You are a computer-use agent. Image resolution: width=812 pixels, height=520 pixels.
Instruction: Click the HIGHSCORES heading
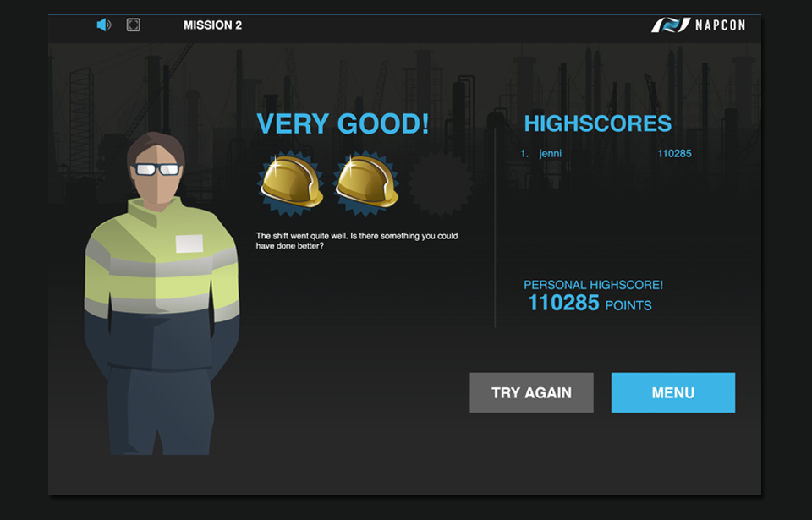tap(597, 123)
